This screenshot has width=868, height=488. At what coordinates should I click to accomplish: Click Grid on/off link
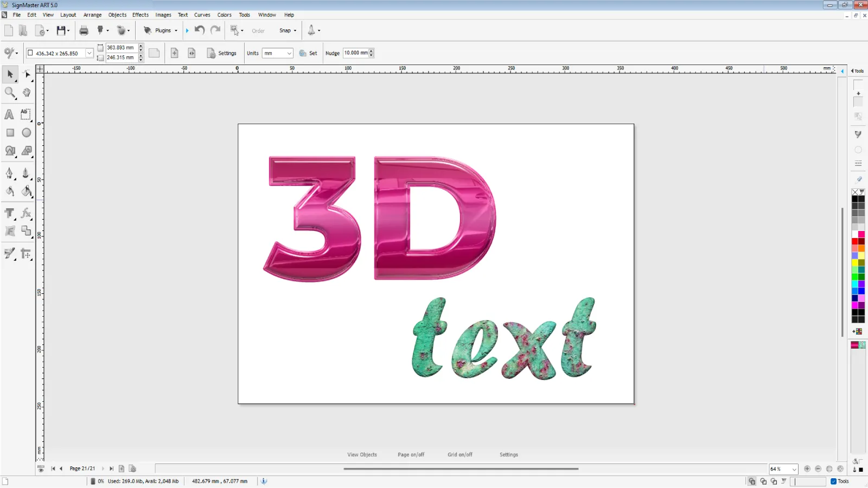(x=460, y=455)
